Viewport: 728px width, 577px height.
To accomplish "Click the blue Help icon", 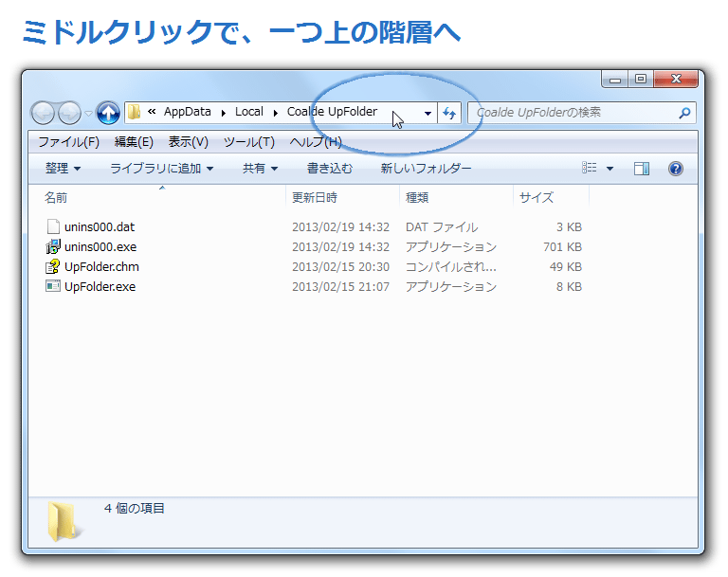I will click(676, 169).
